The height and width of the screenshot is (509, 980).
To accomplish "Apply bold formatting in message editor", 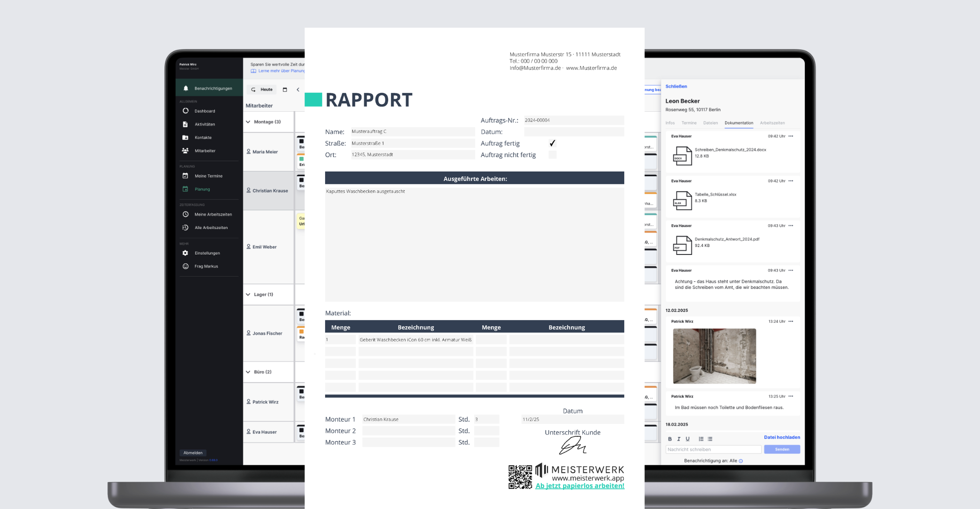I will point(670,439).
